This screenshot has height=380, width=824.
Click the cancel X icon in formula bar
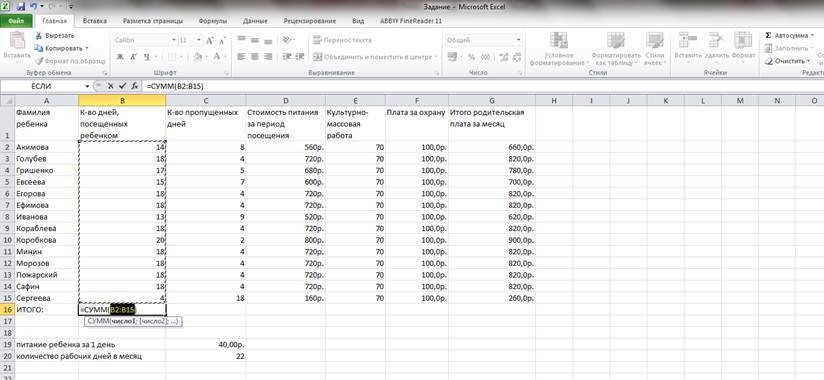110,86
